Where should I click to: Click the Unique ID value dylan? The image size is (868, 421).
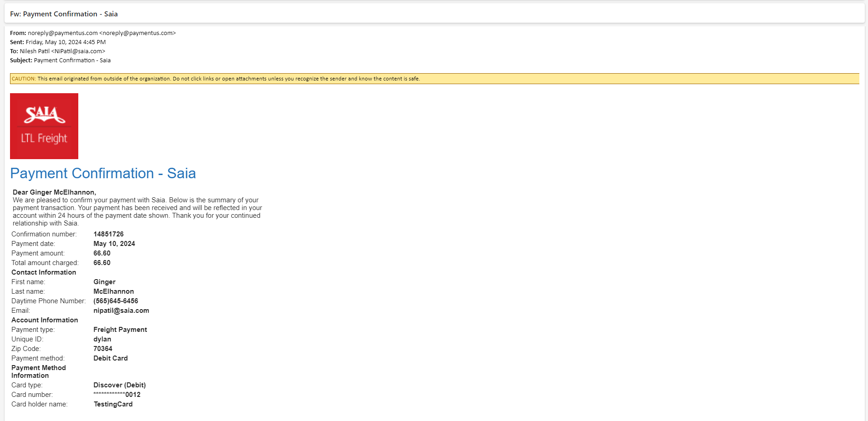(x=102, y=339)
